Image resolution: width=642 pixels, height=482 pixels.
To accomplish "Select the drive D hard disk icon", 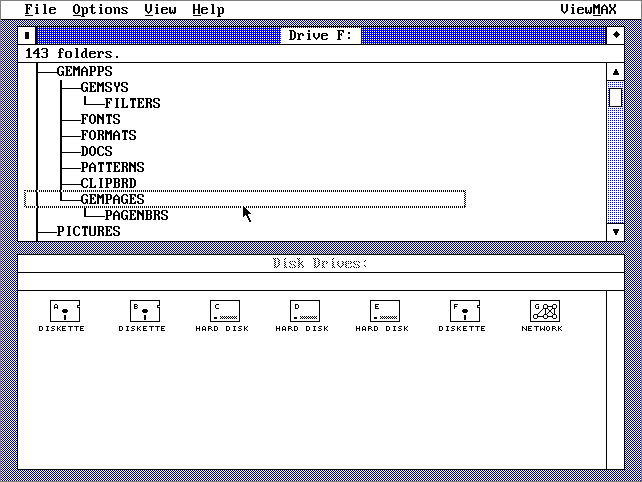I will click(x=303, y=311).
